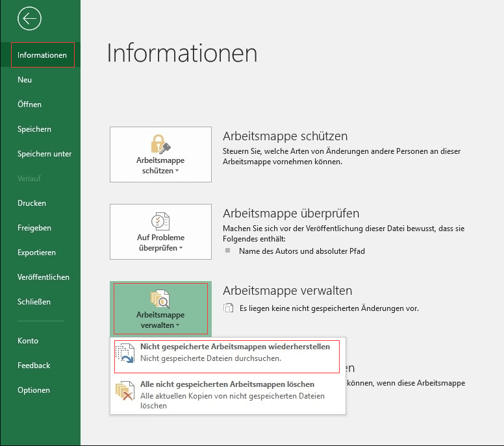504x446 pixels.
Task: Open the Auf Probleme überprüfen dropdown
Action: 160,243
